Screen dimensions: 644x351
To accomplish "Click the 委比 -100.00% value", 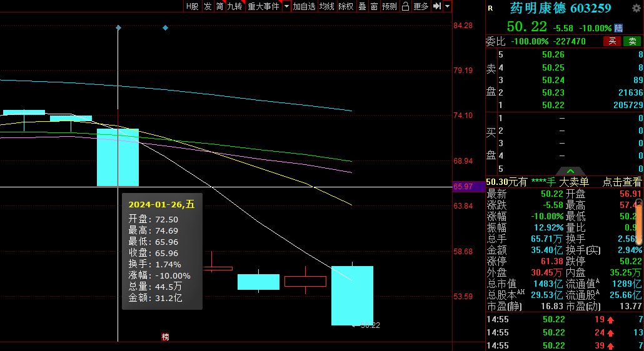I will point(530,41).
